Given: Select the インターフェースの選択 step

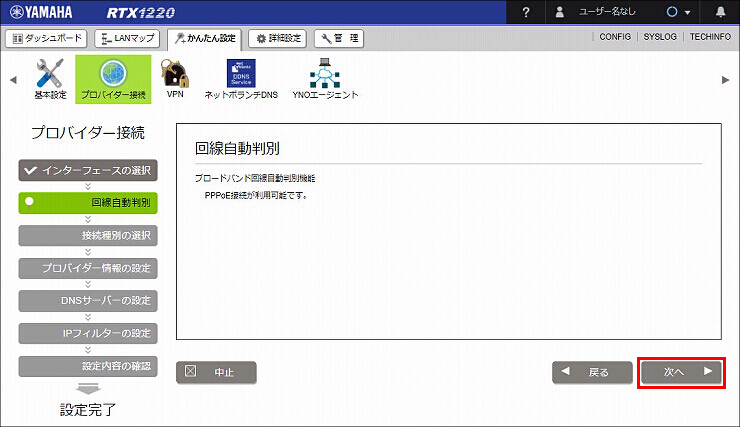Looking at the screenshot, I should coord(88,170).
